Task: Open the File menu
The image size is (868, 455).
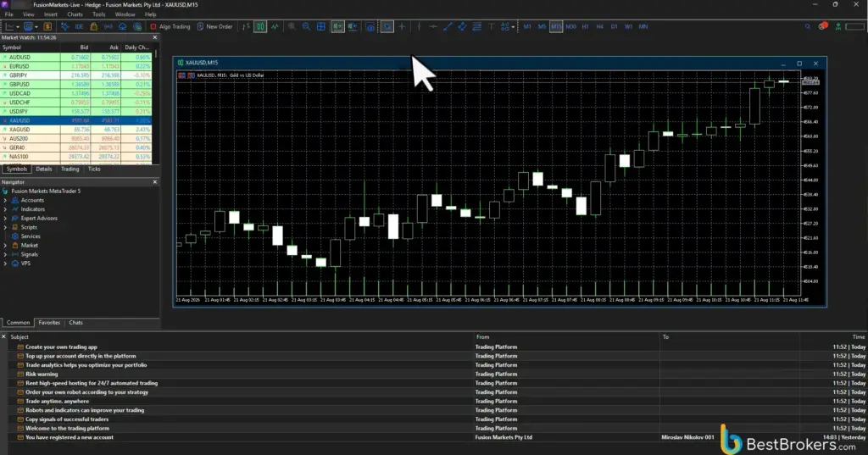Action: tap(8, 14)
